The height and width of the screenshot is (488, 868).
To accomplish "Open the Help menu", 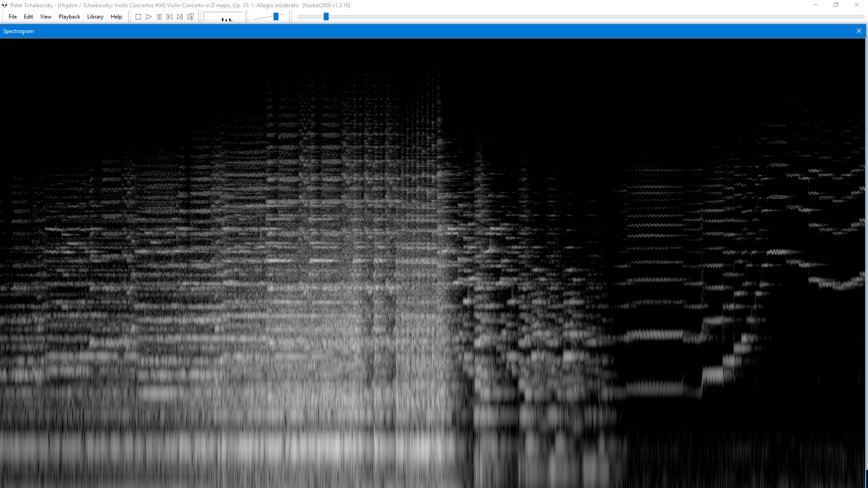I will tap(116, 17).
